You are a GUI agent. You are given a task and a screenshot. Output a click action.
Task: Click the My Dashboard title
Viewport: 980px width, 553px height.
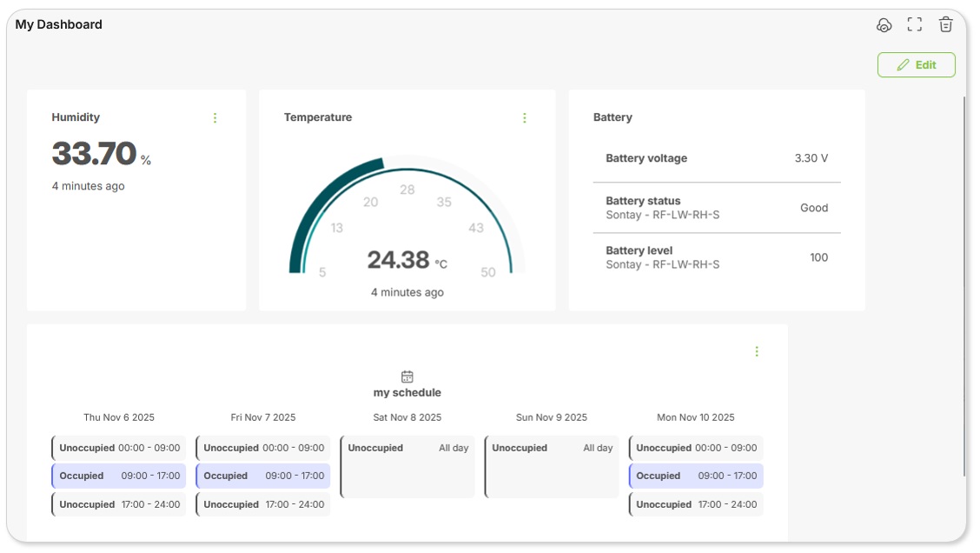coord(59,24)
